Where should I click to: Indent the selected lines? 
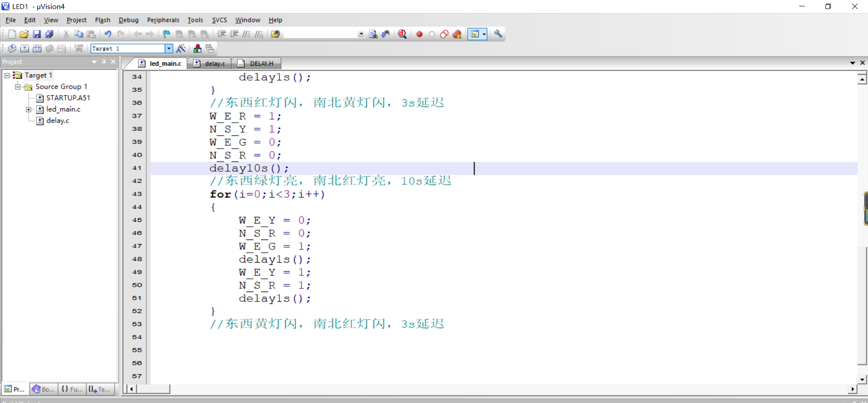click(x=221, y=34)
